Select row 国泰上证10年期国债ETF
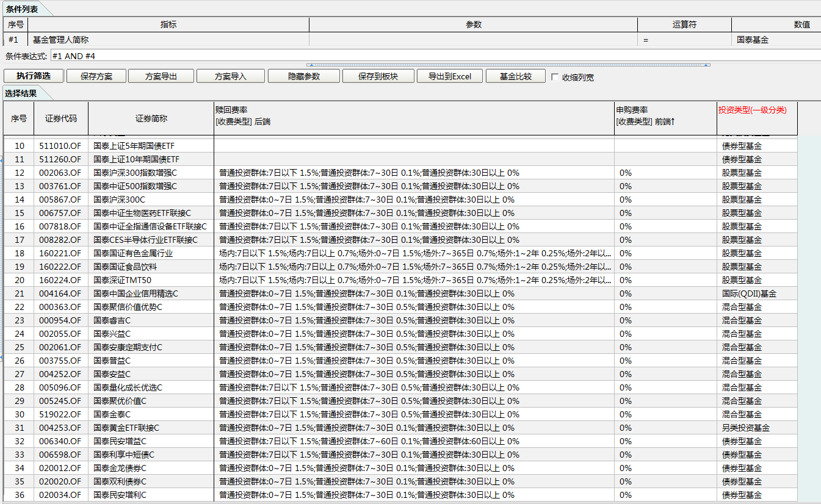The height and width of the screenshot is (504, 821). (x=400, y=159)
